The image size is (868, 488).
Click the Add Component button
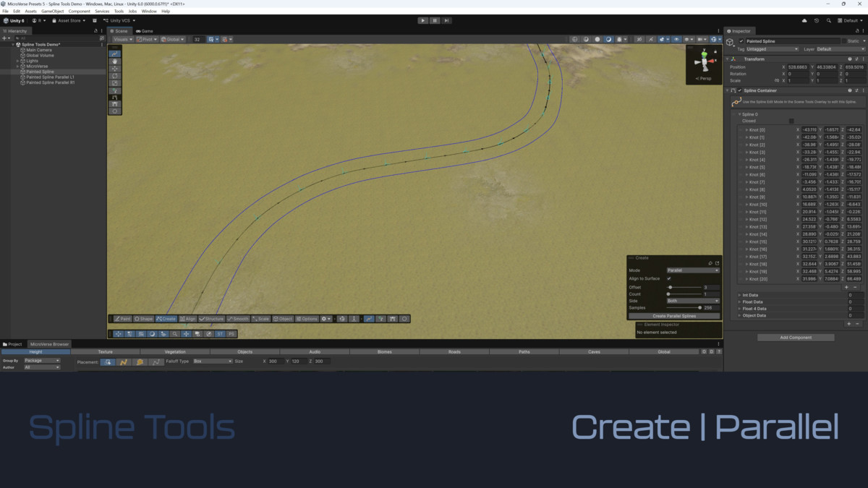click(796, 338)
